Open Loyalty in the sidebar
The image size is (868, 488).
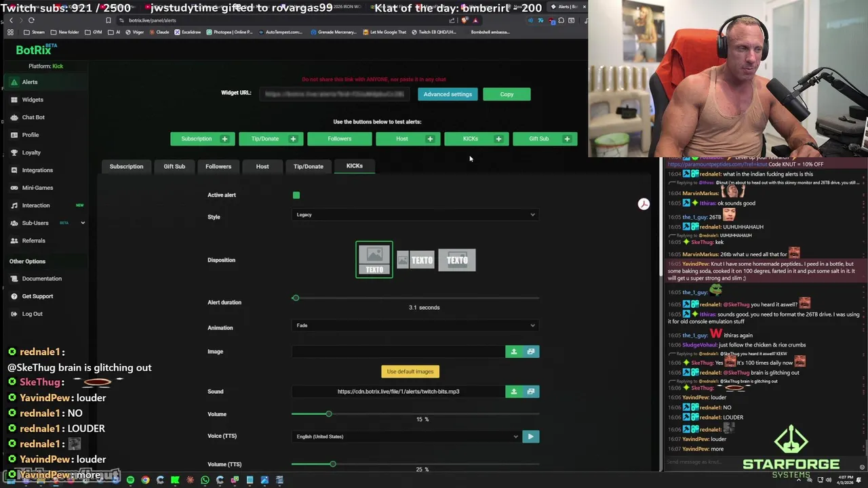(31, 152)
